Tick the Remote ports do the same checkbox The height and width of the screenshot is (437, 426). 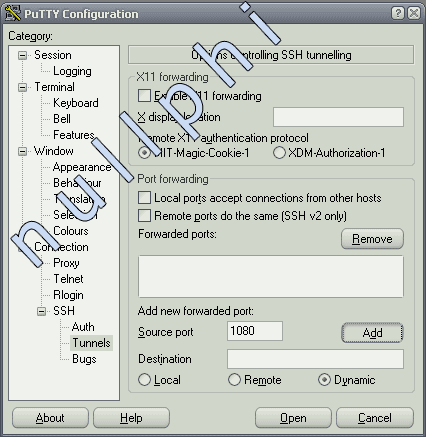pyautogui.click(x=144, y=216)
